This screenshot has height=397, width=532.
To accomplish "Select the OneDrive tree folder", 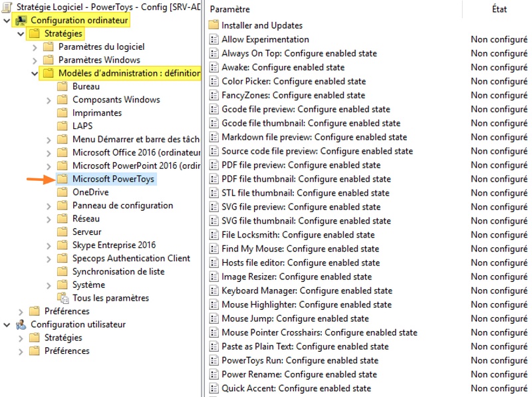I will click(90, 192).
